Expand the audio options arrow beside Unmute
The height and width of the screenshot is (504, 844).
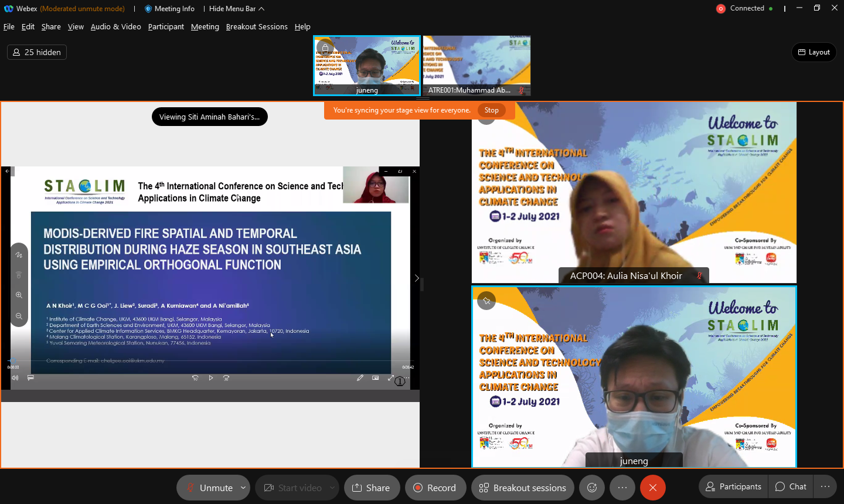243,488
